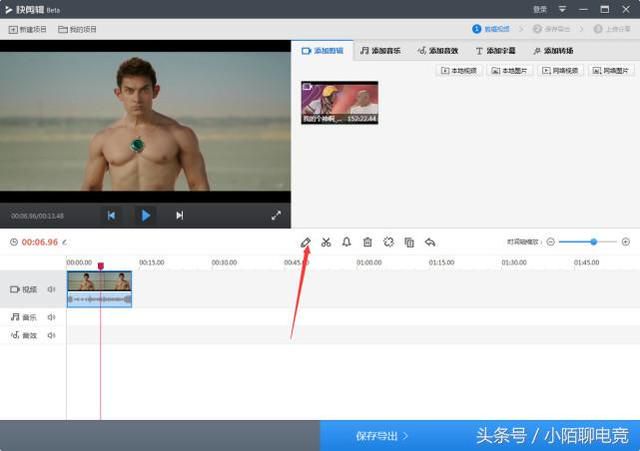Click the video camera icon on the 视频 track
This screenshot has height=451, width=640.
coord(15,289)
